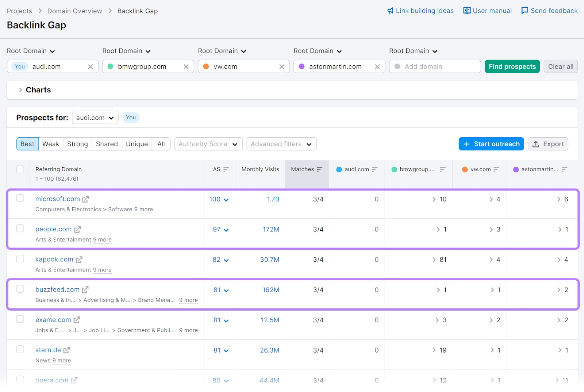Click the Find prospects button

click(512, 66)
